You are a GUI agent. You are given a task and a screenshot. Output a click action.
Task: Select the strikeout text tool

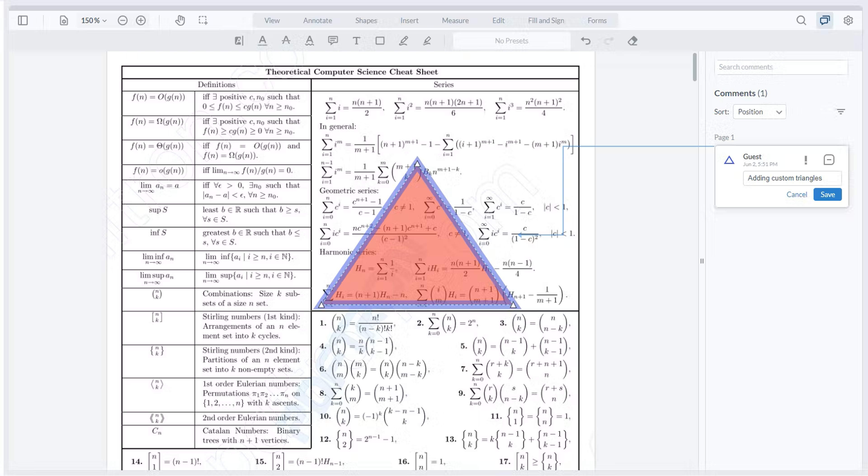point(286,41)
